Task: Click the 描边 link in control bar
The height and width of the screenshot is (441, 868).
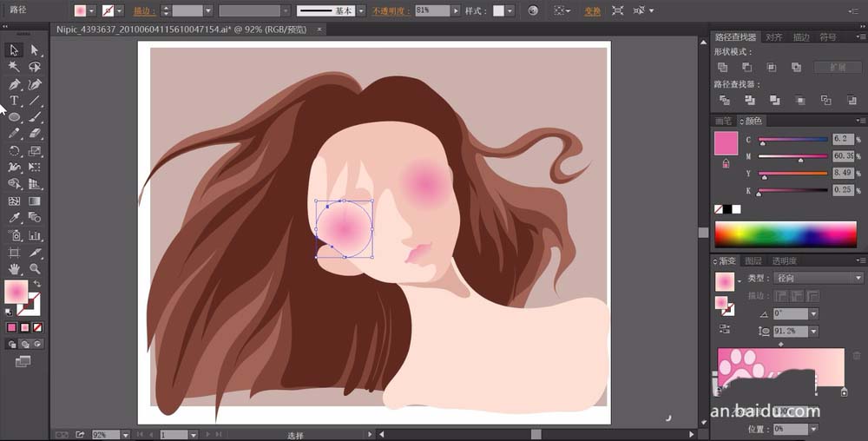Action: tap(140, 11)
